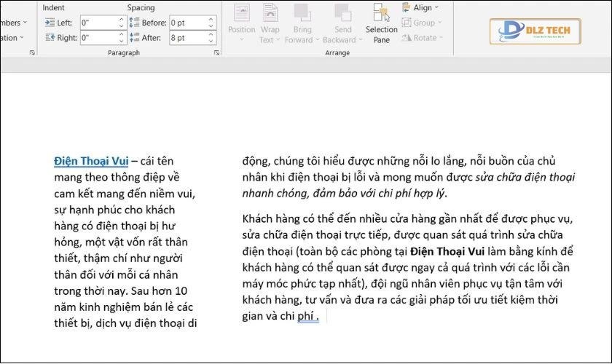Click the Group objects icon
The image size is (612, 364).
(x=406, y=23)
